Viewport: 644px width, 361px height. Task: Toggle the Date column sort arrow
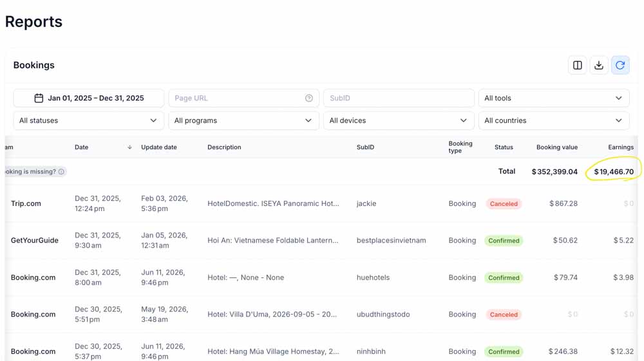tap(129, 147)
